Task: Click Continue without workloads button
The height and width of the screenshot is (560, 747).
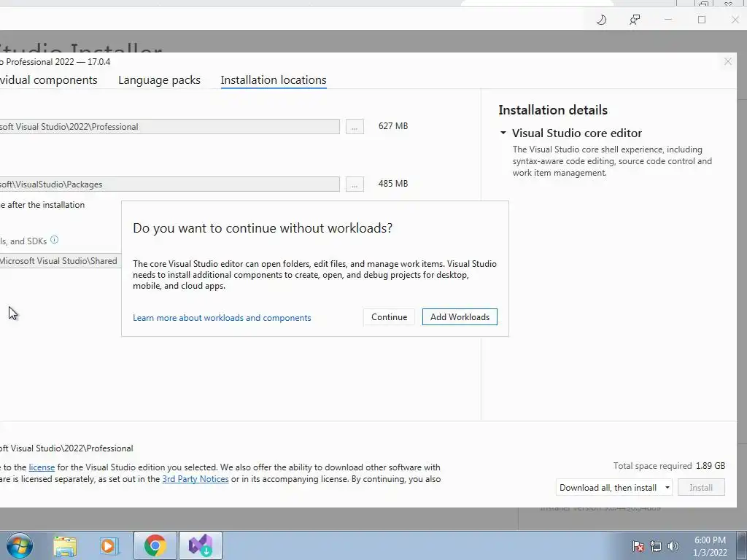Action: click(390, 317)
